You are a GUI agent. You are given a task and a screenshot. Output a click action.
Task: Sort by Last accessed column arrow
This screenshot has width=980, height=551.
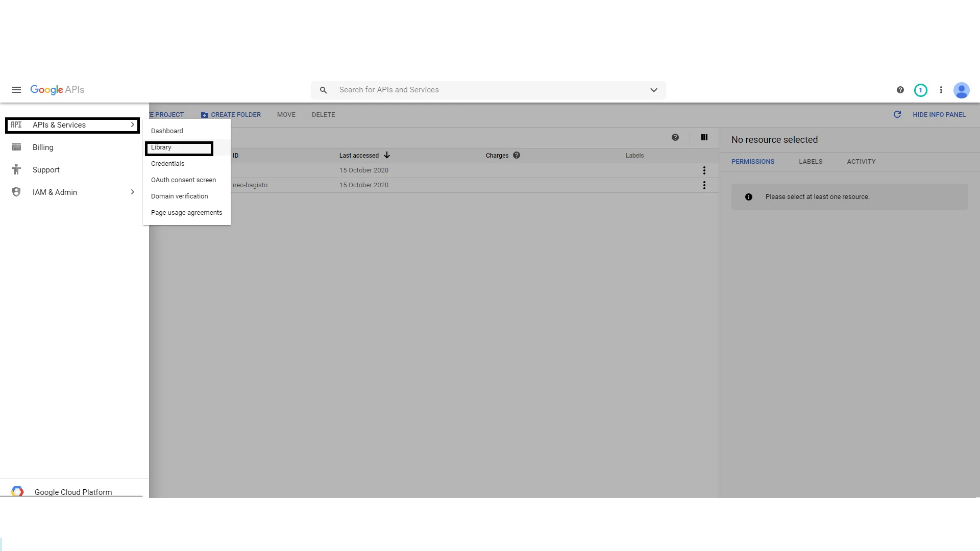[x=387, y=156]
